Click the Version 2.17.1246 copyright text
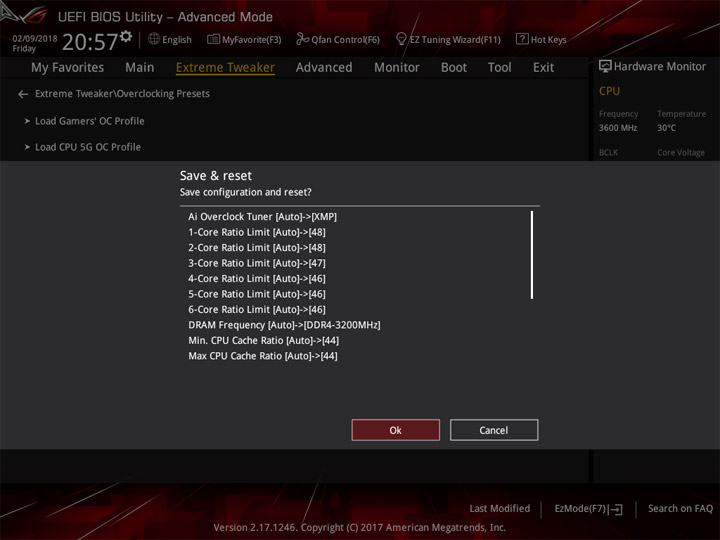This screenshot has width=720, height=540. pos(360,527)
